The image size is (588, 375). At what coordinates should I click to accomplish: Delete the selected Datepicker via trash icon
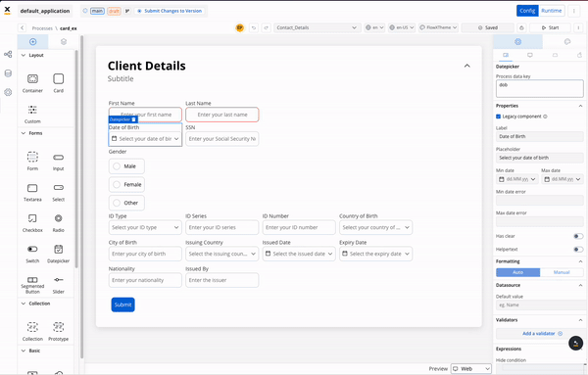click(x=134, y=119)
